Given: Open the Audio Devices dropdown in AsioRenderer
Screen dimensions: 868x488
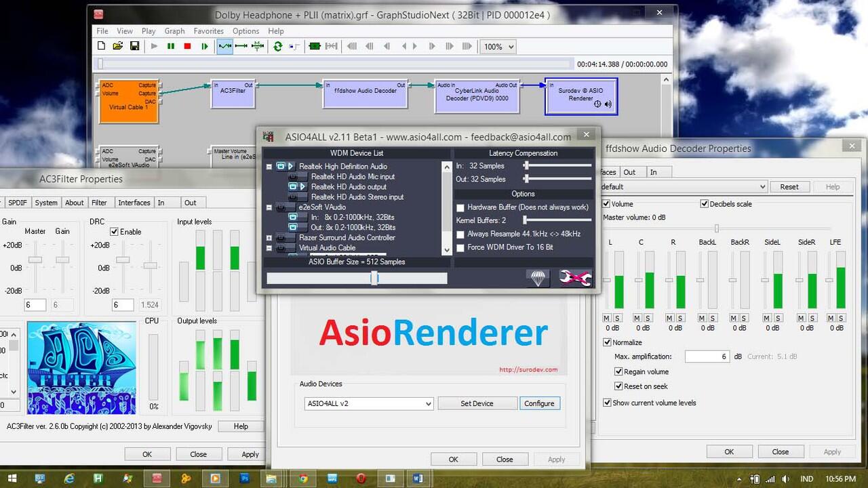Looking at the screenshot, I should pyautogui.click(x=430, y=403).
